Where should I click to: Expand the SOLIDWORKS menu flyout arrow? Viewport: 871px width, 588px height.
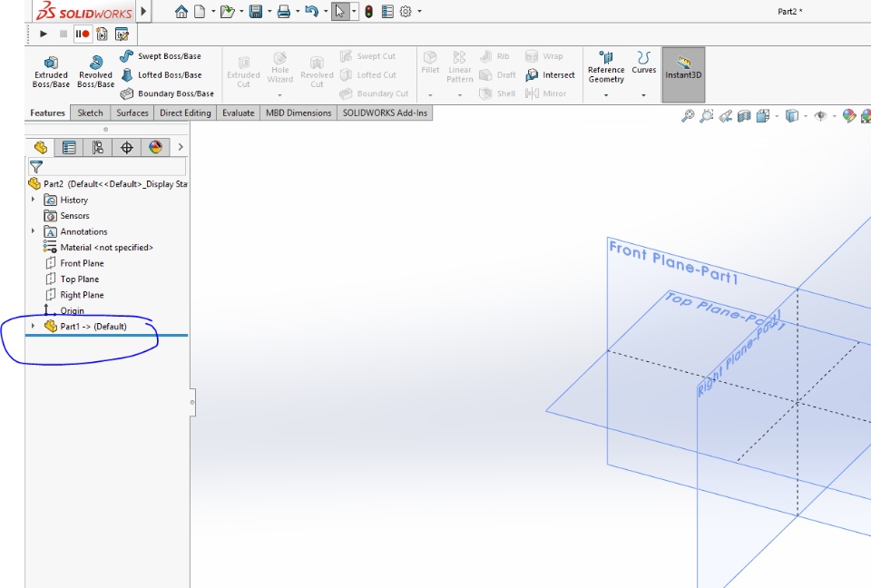click(x=143, y=11)
